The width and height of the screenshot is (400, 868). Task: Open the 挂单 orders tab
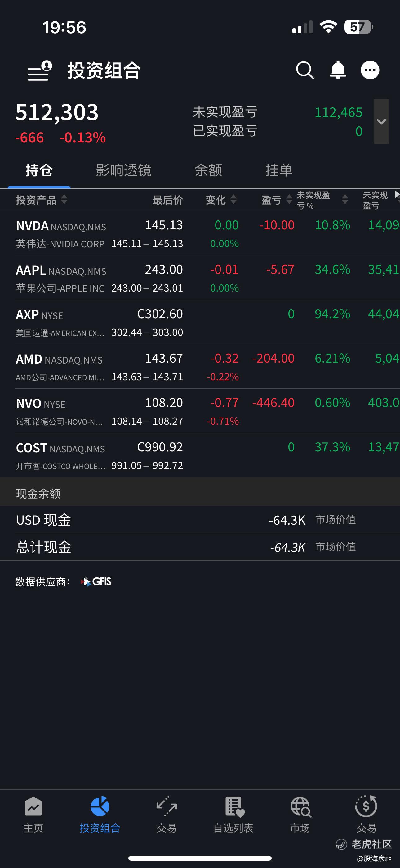click(279, 170)
